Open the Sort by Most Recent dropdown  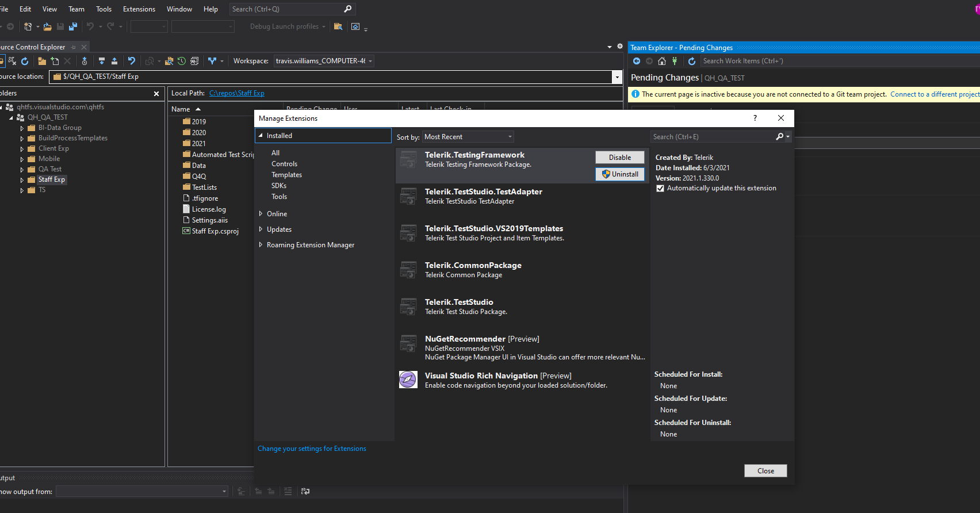tap(468, 137)
